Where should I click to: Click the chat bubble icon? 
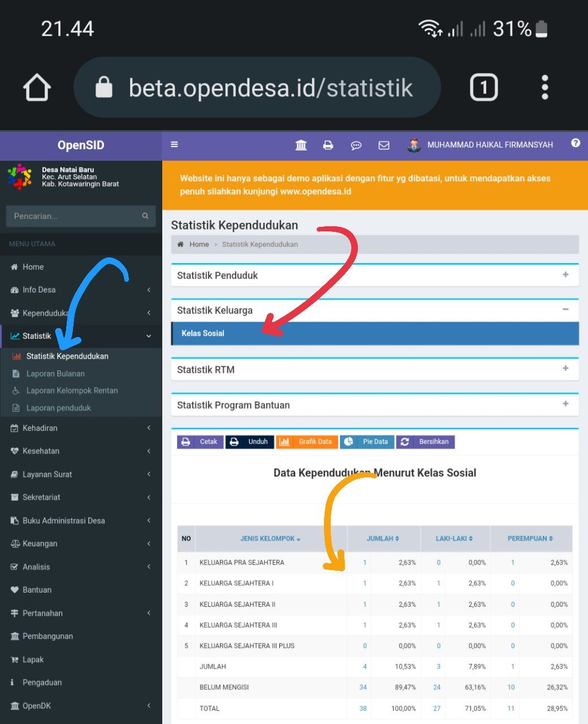pos(356,145)
